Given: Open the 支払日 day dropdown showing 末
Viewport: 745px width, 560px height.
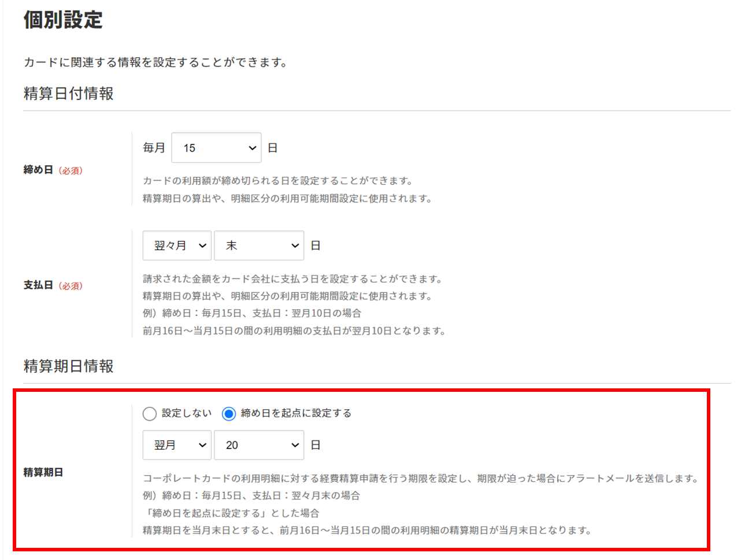Looking at the screenshot, I should point(258,246).
